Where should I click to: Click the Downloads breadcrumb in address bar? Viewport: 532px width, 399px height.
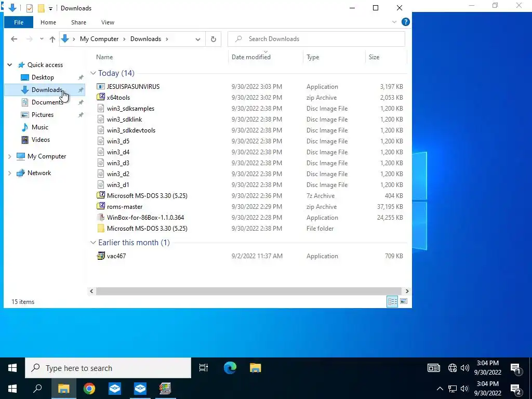(x=145, y=39)
